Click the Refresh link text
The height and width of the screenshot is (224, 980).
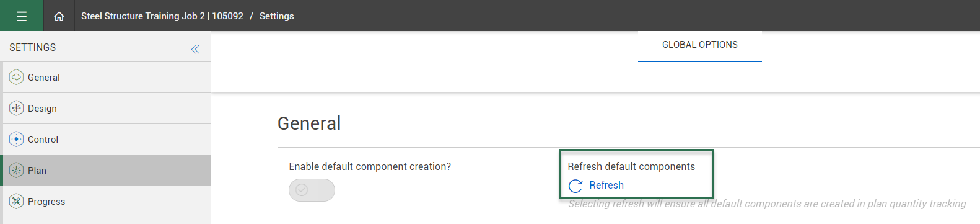[x=606, y=186]
